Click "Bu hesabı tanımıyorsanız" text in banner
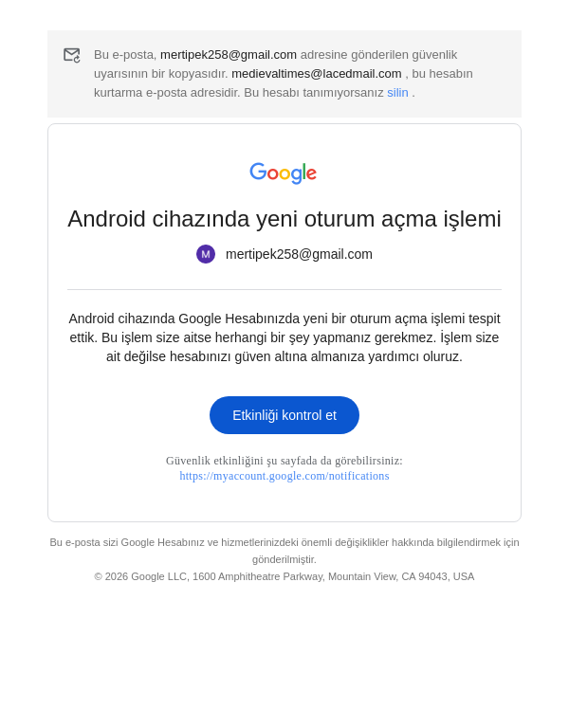 point(313,93)
